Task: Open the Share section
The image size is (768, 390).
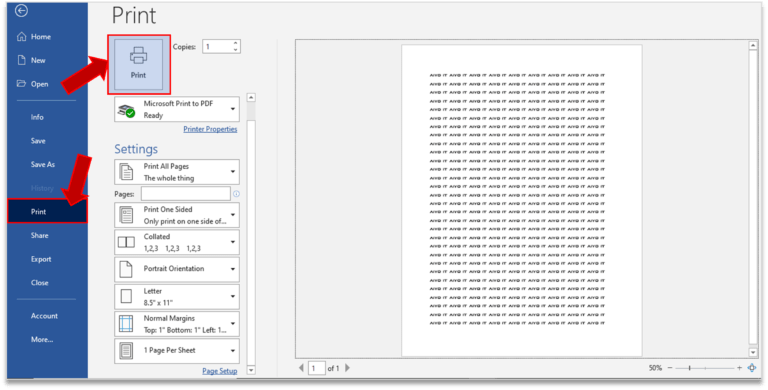Action: tap(40, 235)
